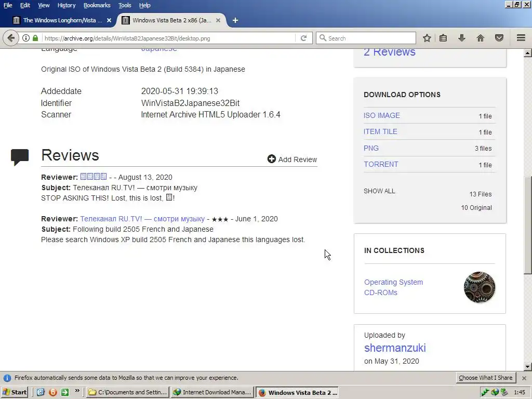Click the 13 Files count
Viewport: 532px width, 399px height.
[481, 194]
